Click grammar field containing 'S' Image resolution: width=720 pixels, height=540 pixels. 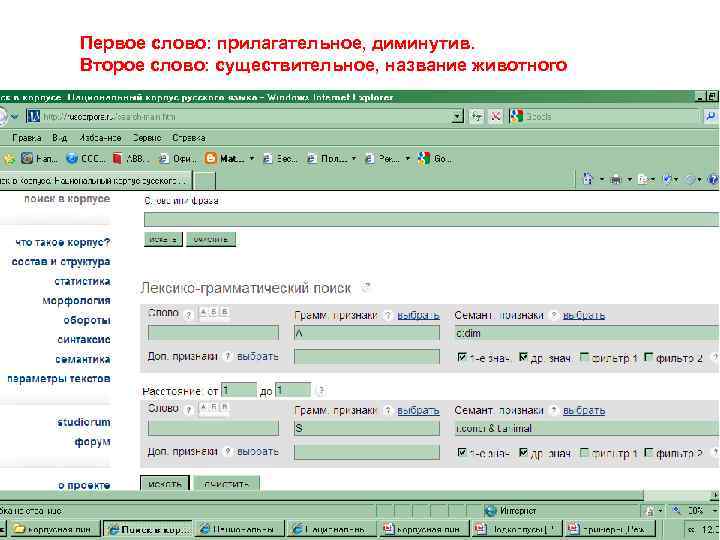(x=366, y=428)
